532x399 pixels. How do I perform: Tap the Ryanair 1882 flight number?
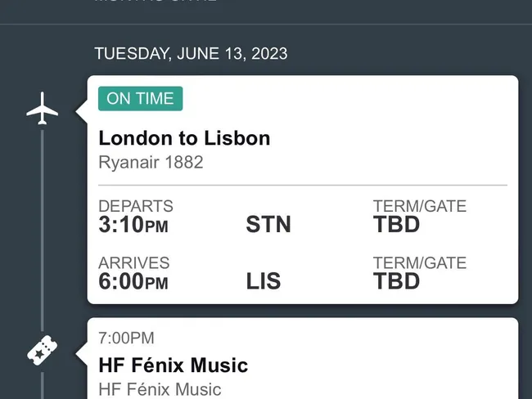click(151, 162)
